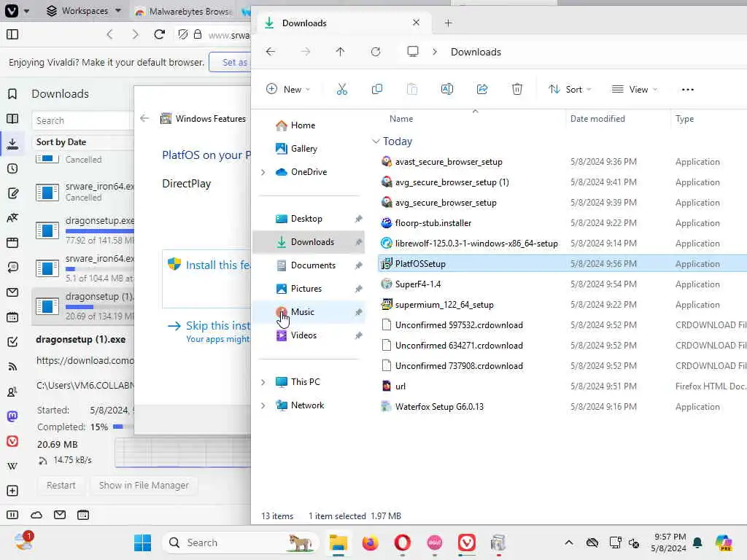Collapse the Today group

376,141
